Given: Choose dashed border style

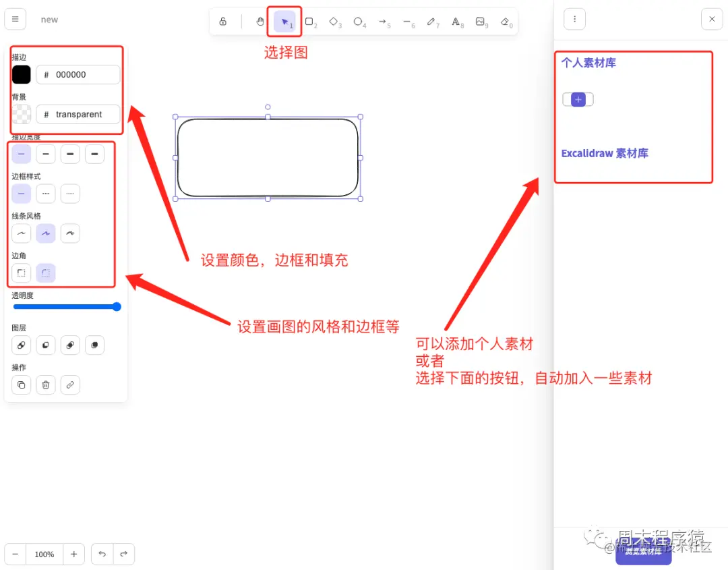Looking at the screenshot, I should 46,194.
